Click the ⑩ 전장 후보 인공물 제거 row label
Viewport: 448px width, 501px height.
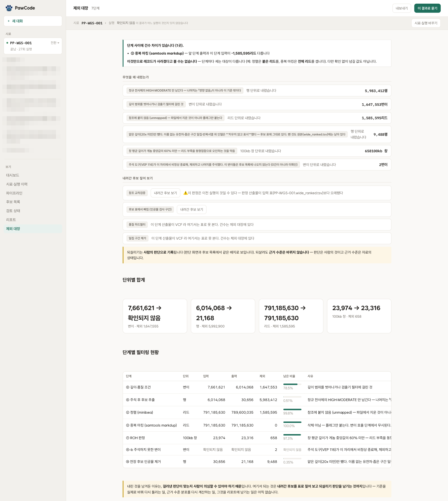[143, 462]
